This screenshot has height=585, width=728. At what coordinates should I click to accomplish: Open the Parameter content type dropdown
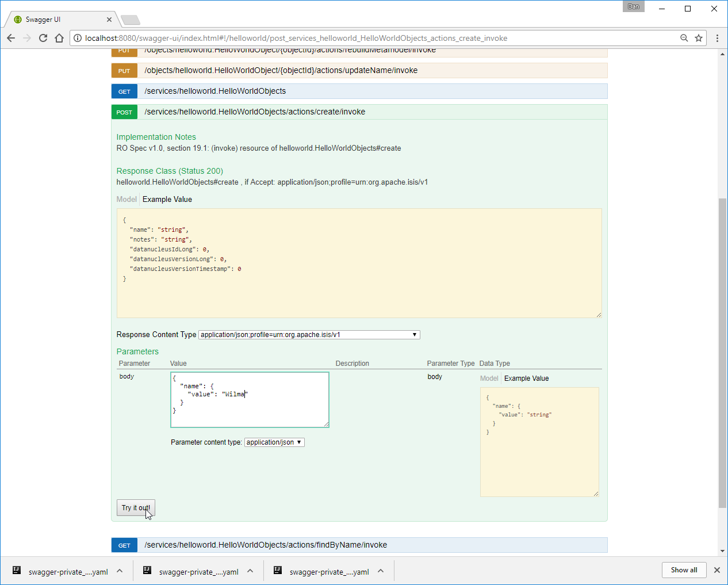[274, 442]
